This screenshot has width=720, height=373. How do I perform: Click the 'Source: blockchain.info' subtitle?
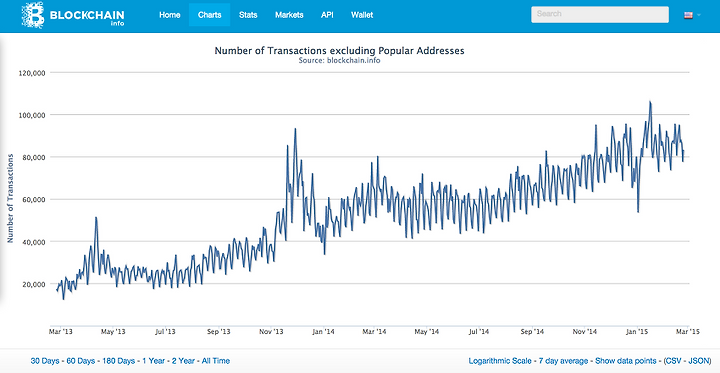339,60
